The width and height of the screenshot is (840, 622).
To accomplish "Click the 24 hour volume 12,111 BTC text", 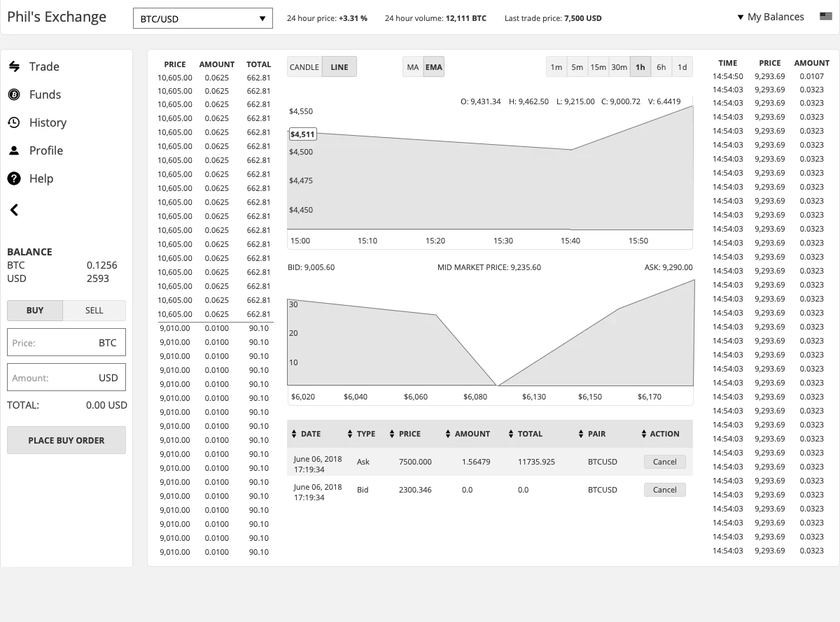I will (435, 18).
